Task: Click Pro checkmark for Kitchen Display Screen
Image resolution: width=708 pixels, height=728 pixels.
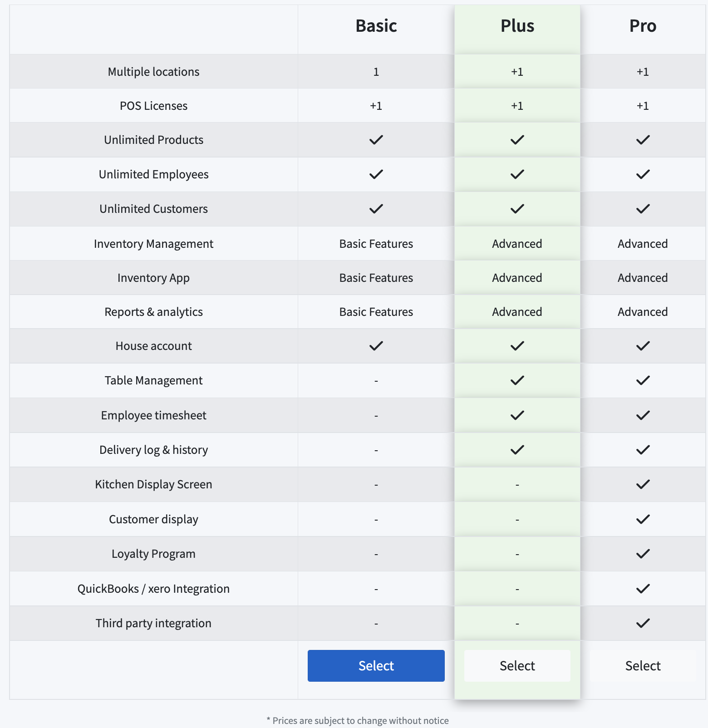Action: coord(643,484)
